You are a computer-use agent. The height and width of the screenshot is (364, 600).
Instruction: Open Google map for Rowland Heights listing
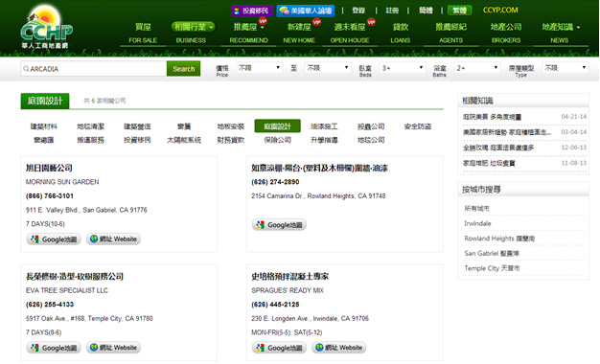point(279,225)
